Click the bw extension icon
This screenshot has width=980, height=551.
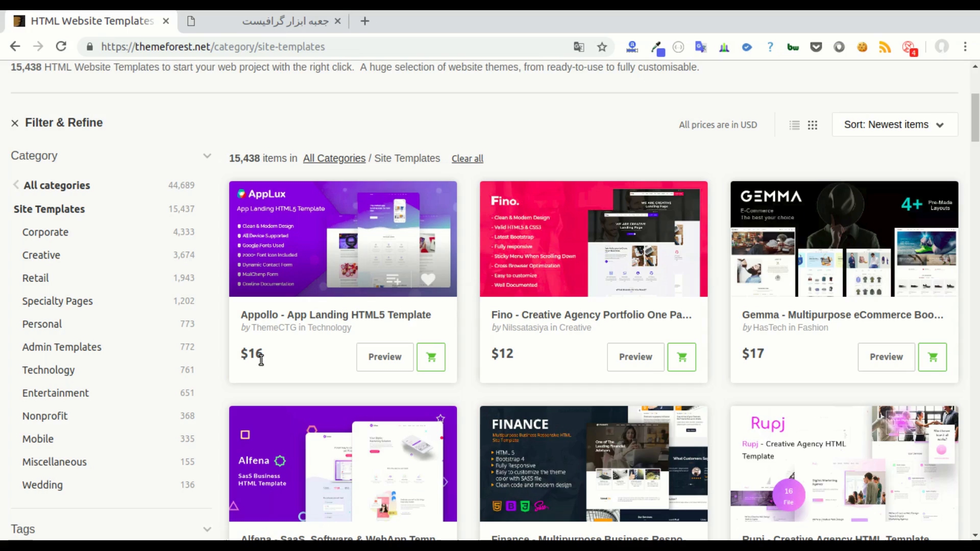coord(793,47)
